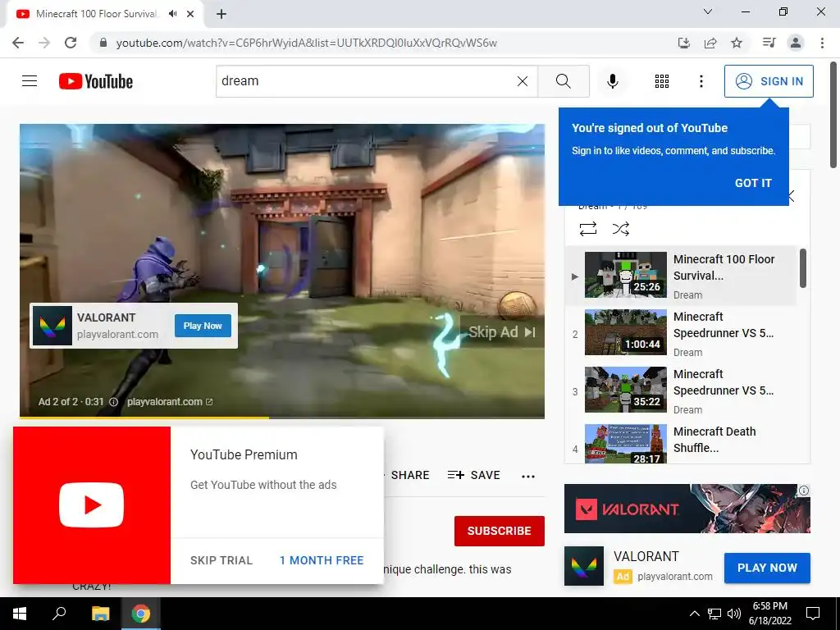
Task: Open the 1:00:44 Minecraft Speedrunner video thumbnail
Action: (x=626, y=332)
